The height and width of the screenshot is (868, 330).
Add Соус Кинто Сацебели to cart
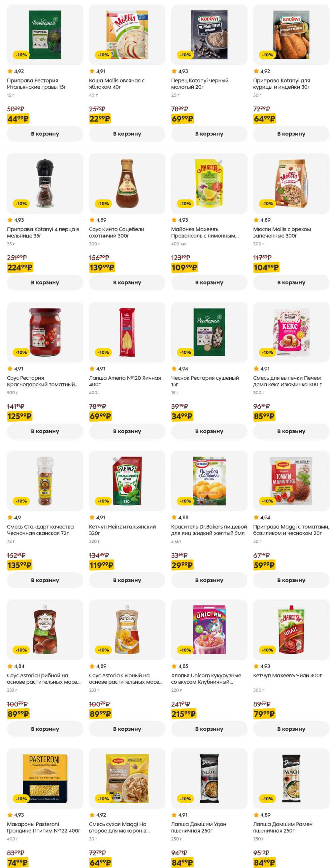coord(127,282)
